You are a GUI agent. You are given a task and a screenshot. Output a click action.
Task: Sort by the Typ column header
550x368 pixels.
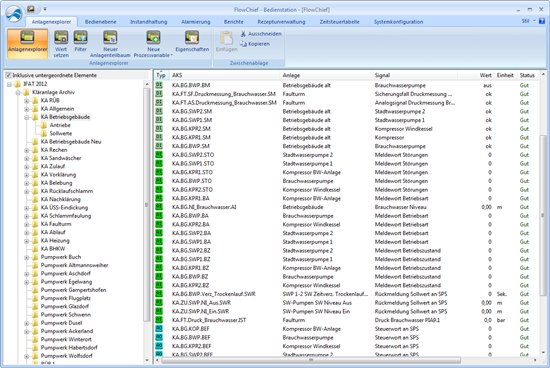click(161, 75)
